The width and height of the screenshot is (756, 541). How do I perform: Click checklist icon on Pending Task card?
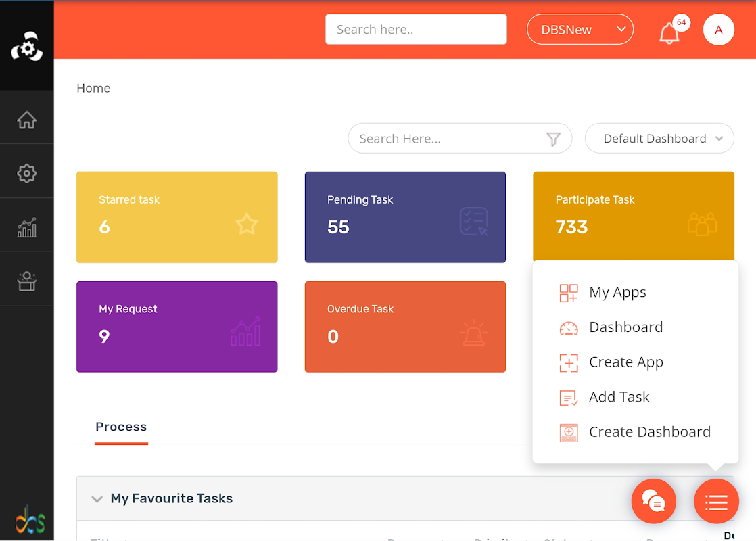coord(474,221)
